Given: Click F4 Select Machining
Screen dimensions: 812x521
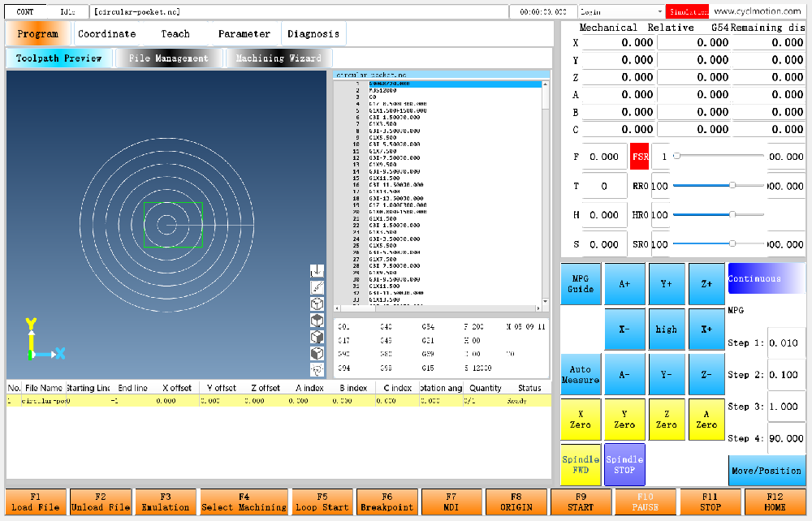Looking at the screenshot, I should [x=244, y=502].
